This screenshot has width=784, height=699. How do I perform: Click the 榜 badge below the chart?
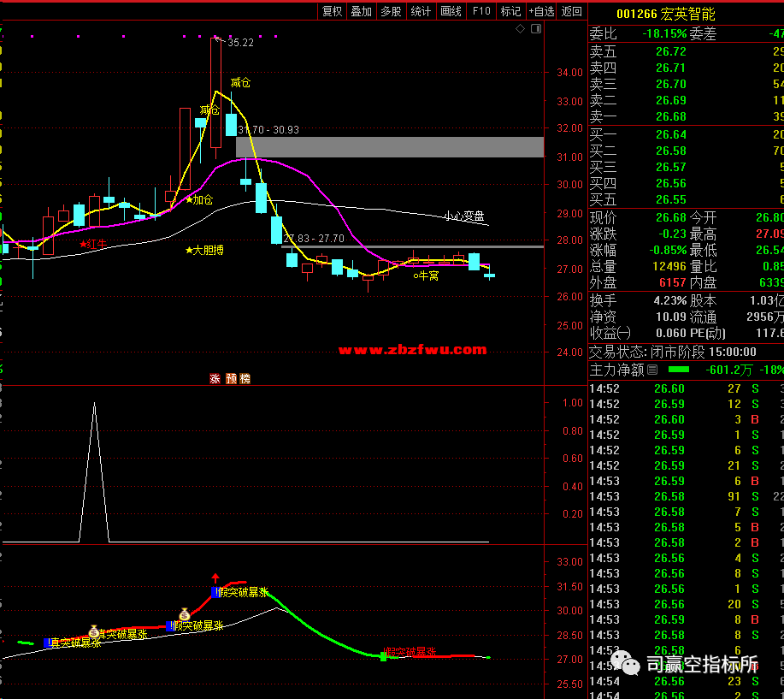(245, 379)
